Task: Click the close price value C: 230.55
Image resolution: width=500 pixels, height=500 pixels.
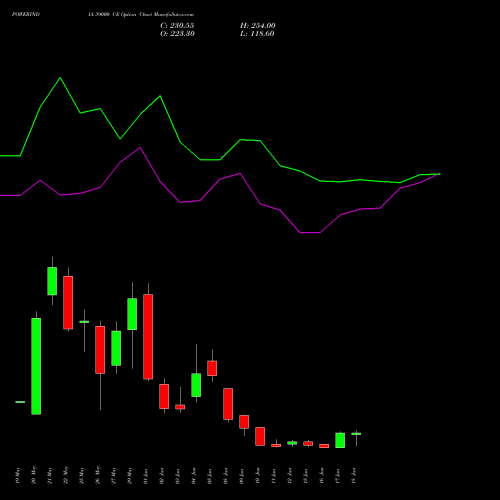Action: [x=177, y=26]
